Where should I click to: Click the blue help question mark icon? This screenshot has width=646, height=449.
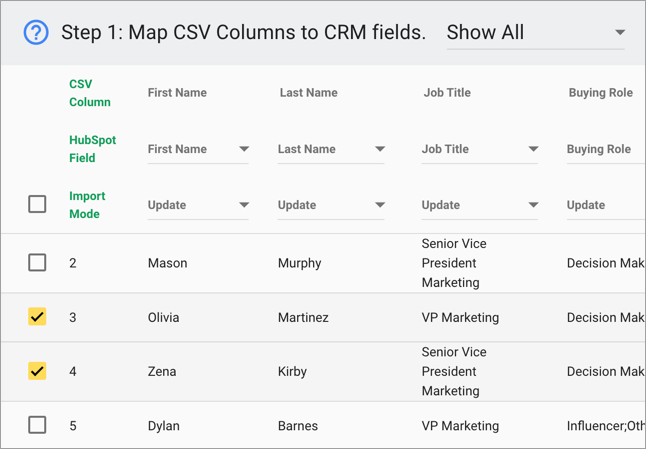pos(35,32)
